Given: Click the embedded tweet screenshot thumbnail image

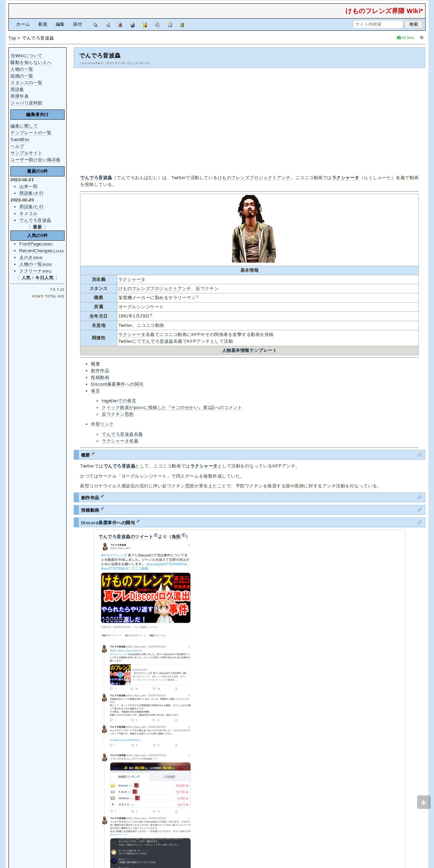Looking at the screenshot, I should 146,705.
